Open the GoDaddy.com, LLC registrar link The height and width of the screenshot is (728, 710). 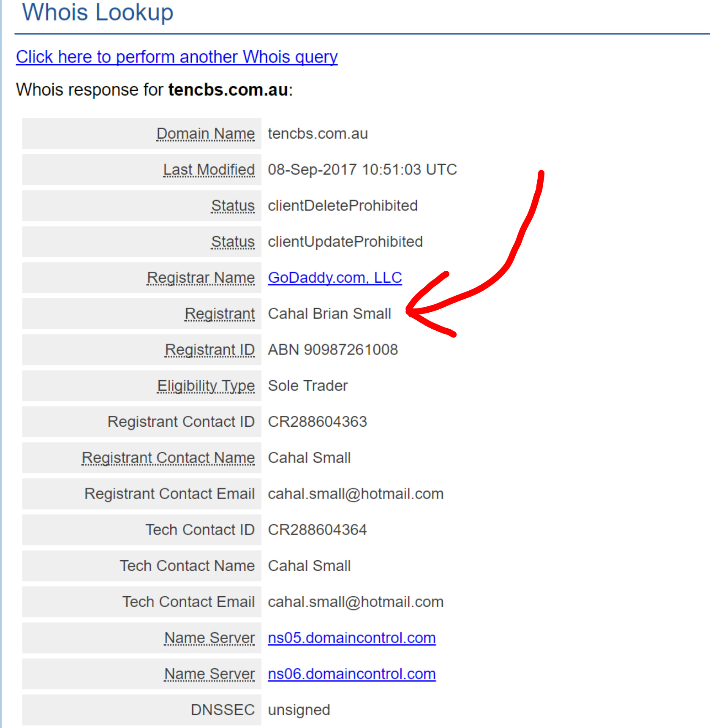click(335, 278)
